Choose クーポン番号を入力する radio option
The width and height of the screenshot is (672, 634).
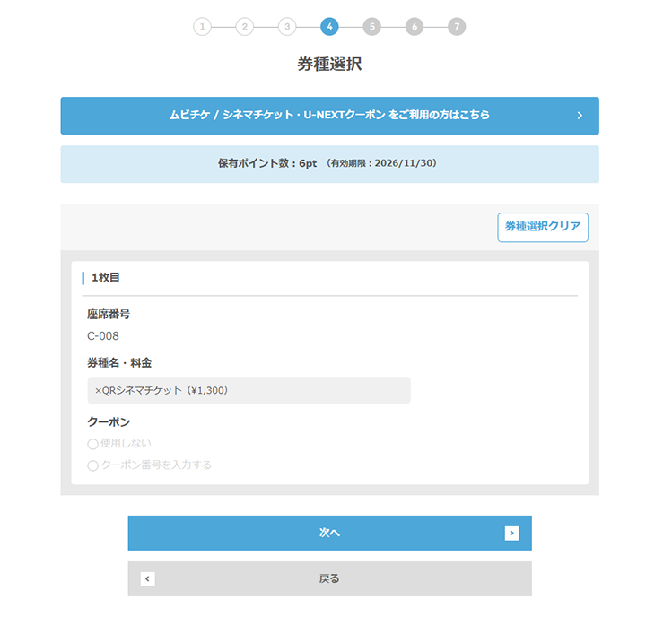pyautogui.click(x=92, y=465)
